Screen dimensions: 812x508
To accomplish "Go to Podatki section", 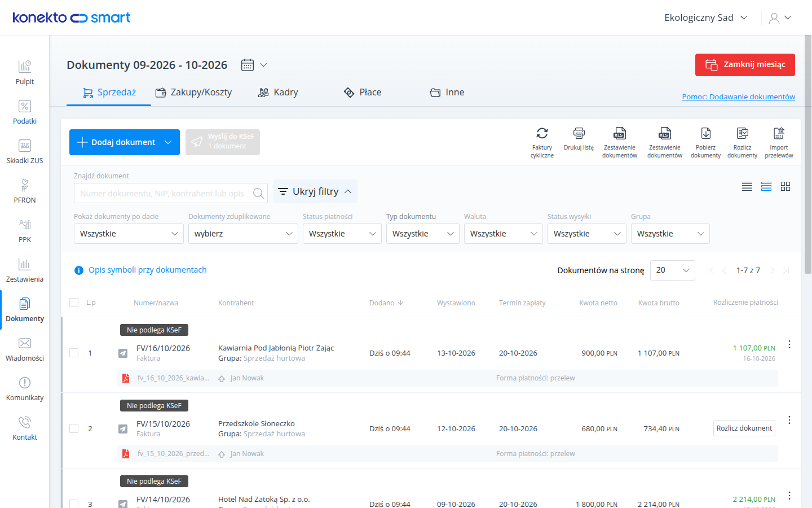I will pos(25,112).
